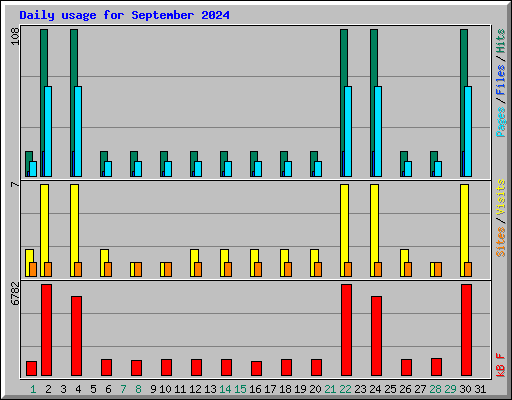This screenshot has height=400, width=512.
Task: Click day label '22' on the x-axis
Action: point(345,389)
